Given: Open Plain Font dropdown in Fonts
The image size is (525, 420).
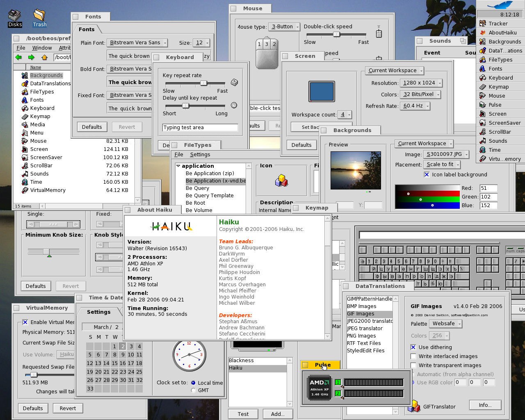Looking at the screenshot, I should pyautogui.click(x=137, y=43).
